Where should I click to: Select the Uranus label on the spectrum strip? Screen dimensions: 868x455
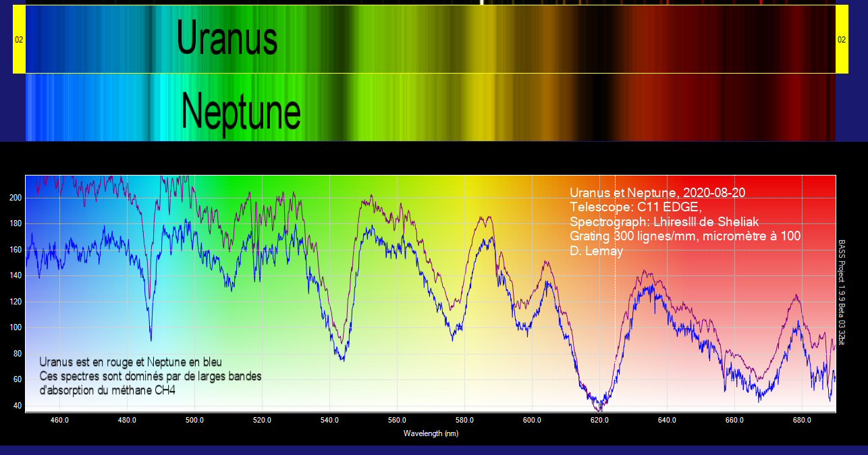(x=227, y=38)
